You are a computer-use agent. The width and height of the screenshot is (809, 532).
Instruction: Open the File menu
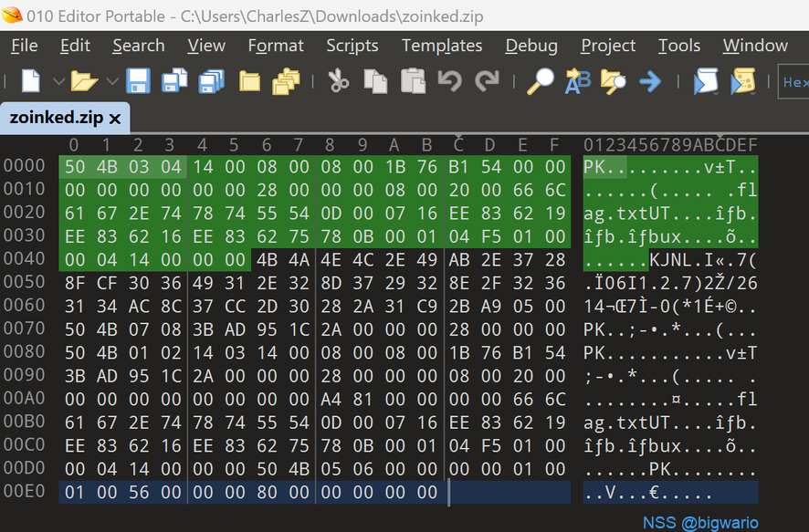tap(25, 46)
